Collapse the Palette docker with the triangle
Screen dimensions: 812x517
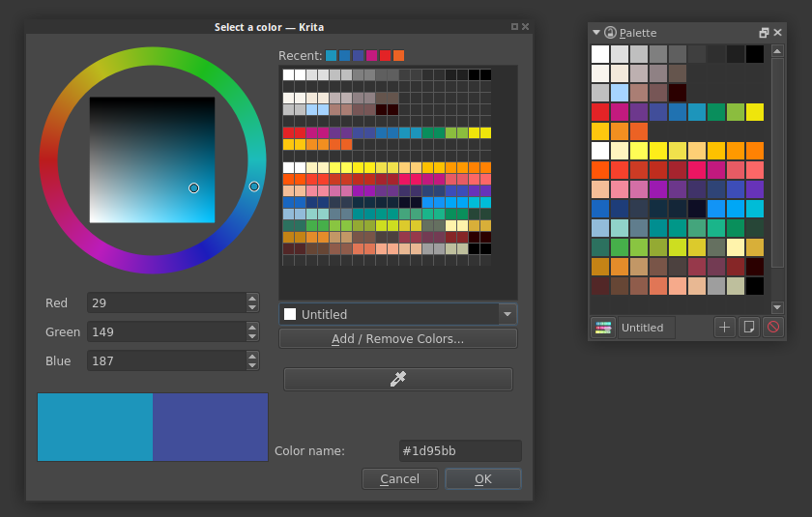pos(596,33)
